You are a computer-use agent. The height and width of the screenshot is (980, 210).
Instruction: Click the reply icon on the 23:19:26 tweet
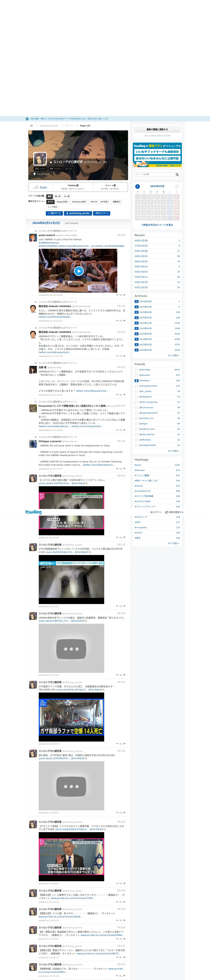point(117,395)
